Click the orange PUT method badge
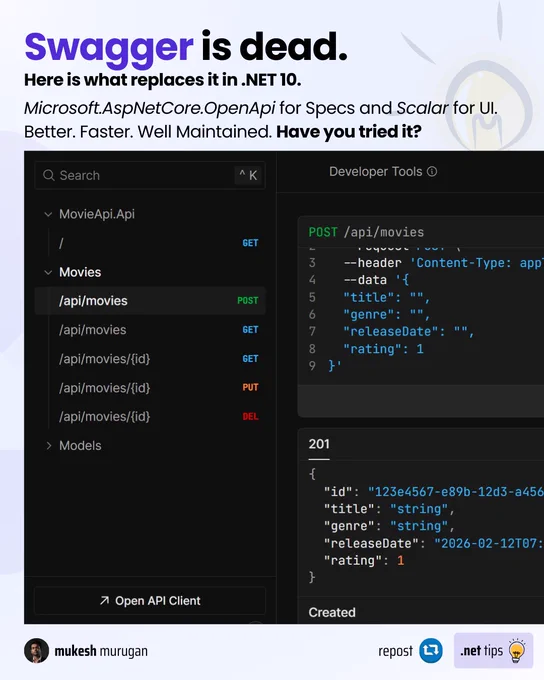Screen dimensions: 544x680 [250, 387]
